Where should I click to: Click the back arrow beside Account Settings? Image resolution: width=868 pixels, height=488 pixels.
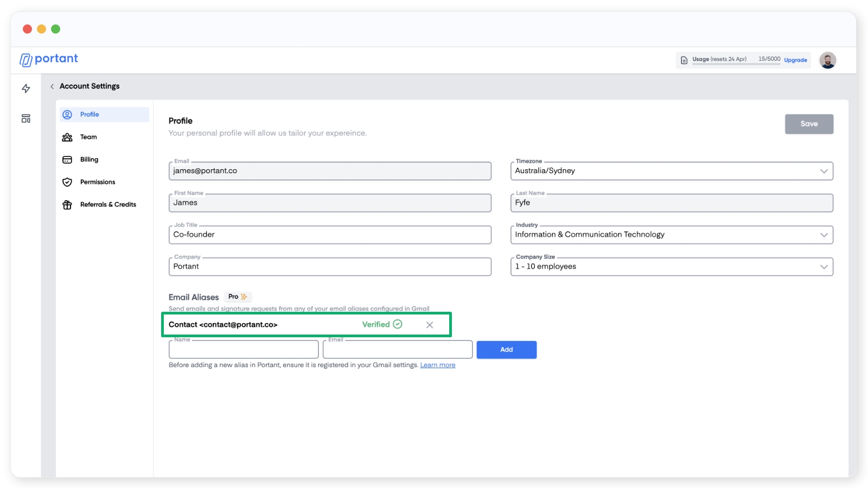point(52,86)
